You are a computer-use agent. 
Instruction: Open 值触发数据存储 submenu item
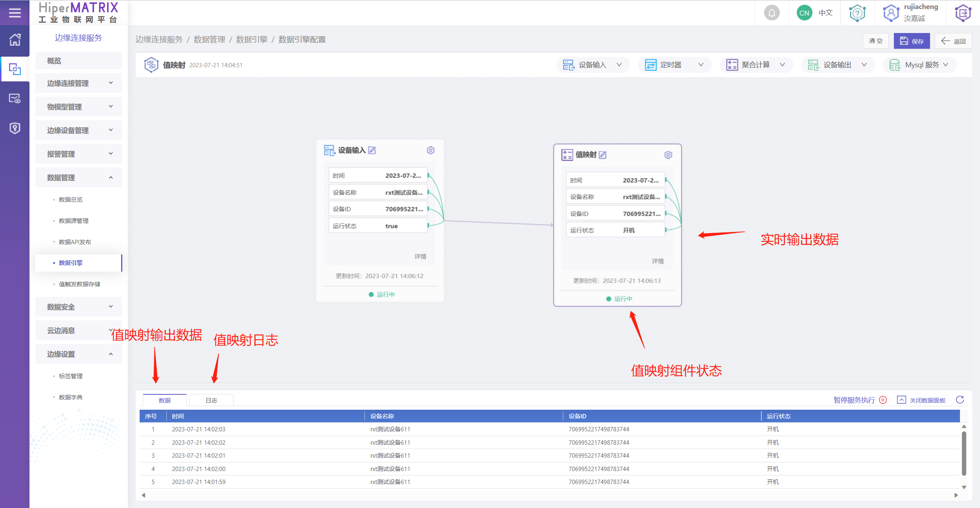(x=79, y=284)
